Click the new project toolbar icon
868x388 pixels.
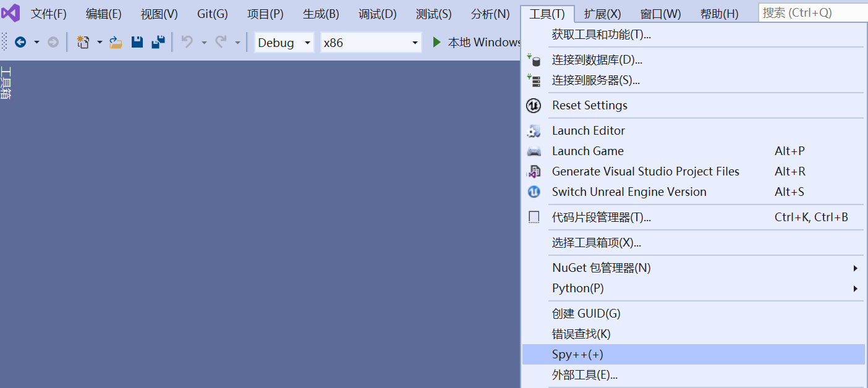(x=84, y=42)
